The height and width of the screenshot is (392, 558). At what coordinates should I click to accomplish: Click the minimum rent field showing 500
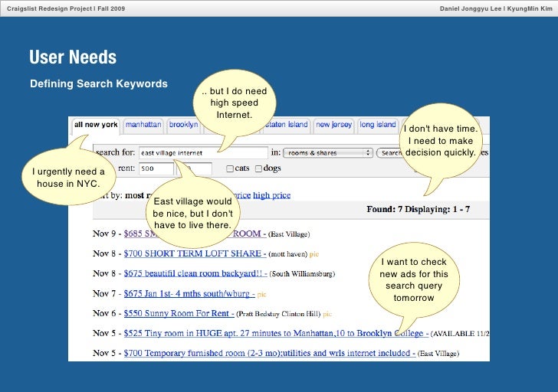pos(156,168)
